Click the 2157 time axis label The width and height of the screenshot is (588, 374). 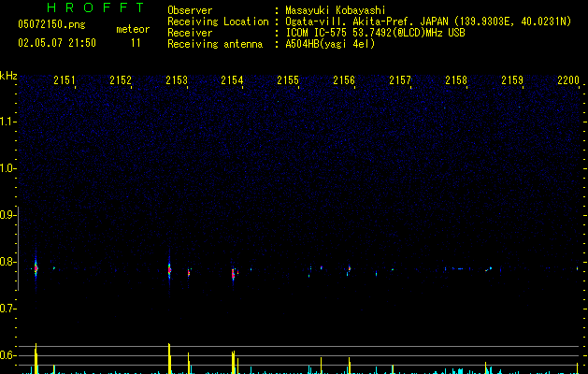pos(400,79)
